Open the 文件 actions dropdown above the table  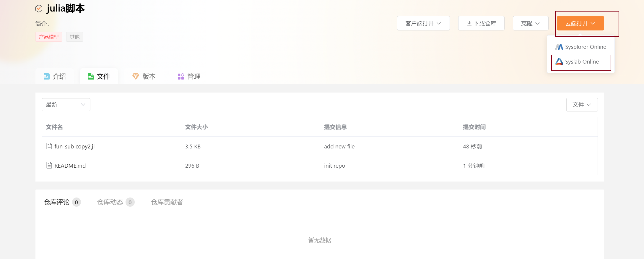coord(582,105)
